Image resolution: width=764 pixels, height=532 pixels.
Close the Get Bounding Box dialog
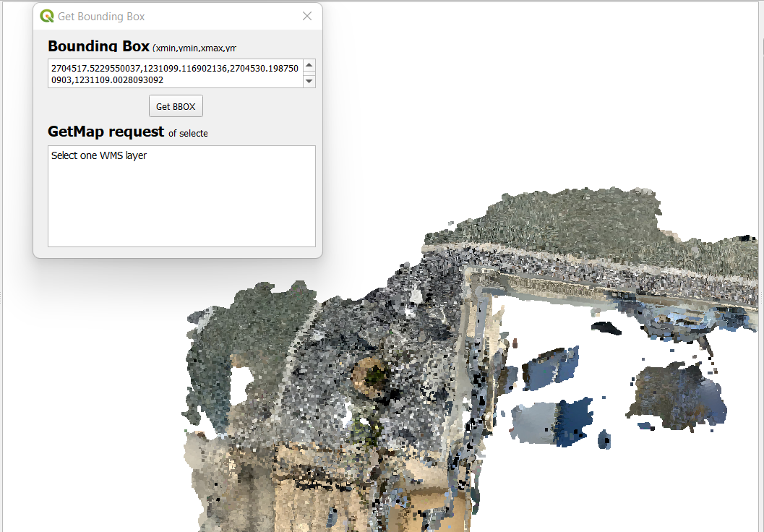click(307, 16)
